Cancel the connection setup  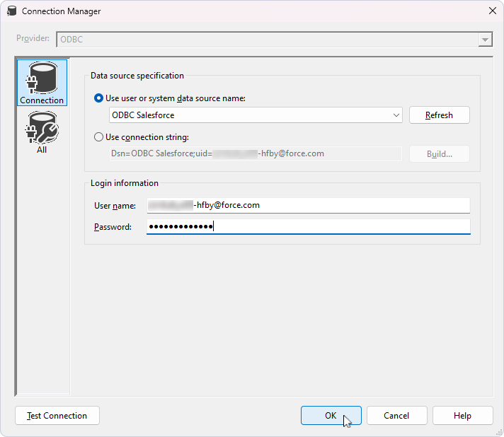396,416
